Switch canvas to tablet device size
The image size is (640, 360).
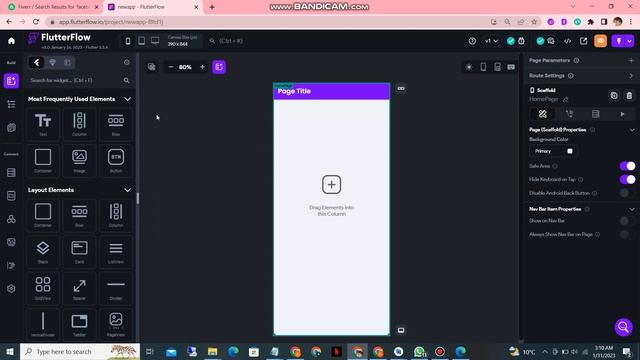[141, 41]
